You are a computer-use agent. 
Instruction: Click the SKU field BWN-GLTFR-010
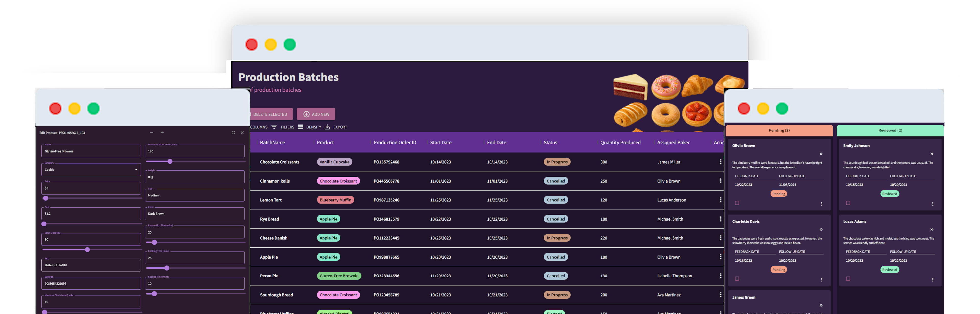coord(91,265)
